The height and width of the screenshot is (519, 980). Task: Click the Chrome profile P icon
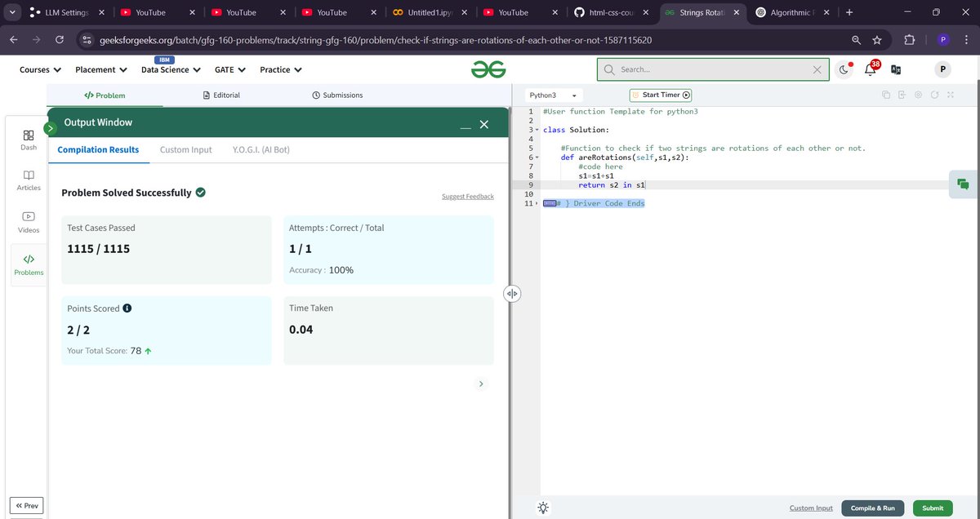point(942,40)
